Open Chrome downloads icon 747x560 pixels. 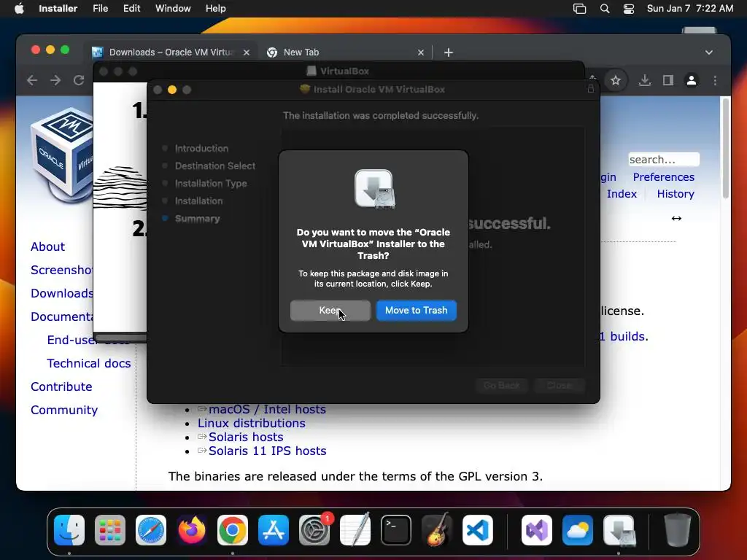click(645, 80)
